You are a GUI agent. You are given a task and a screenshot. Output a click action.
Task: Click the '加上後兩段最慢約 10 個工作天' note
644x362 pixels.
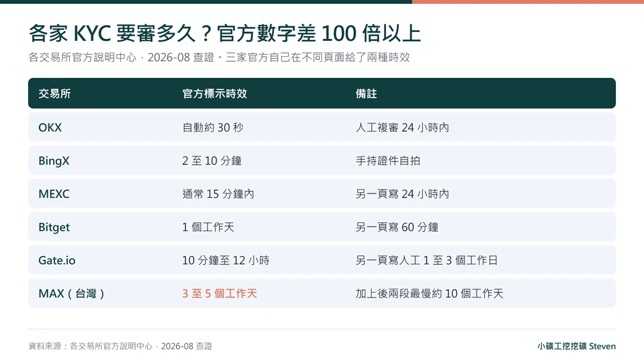(429, 294)
